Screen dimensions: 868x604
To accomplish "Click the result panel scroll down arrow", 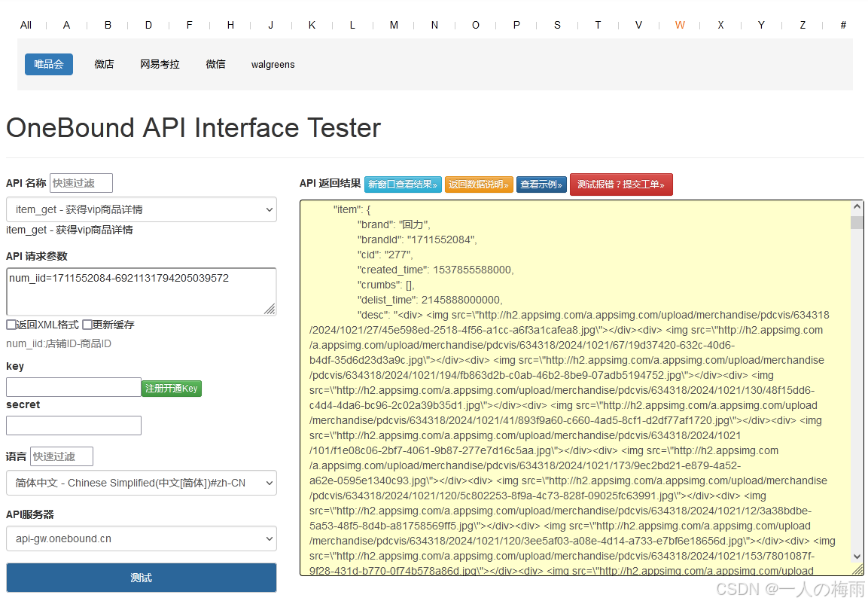I will [857, 556].
